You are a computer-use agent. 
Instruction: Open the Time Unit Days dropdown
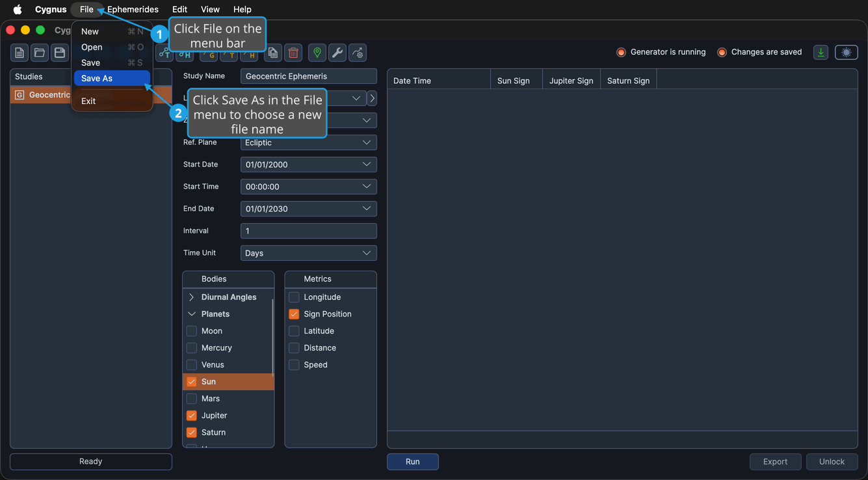tap(309, 253)
